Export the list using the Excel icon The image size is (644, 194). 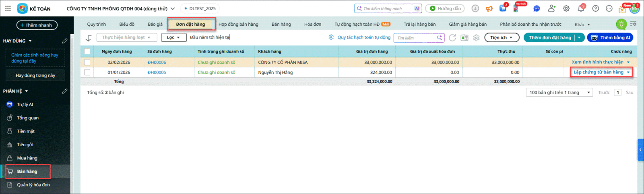tap(464, 38)
